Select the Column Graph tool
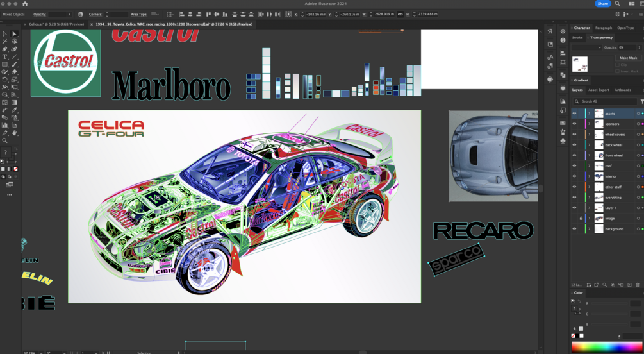 coord(5,126)
